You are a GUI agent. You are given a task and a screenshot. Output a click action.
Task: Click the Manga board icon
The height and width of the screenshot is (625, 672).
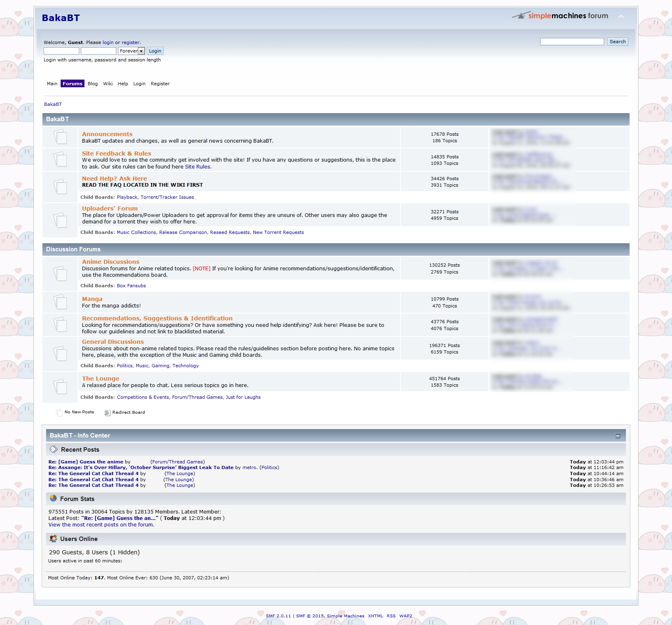coord(60,302)
